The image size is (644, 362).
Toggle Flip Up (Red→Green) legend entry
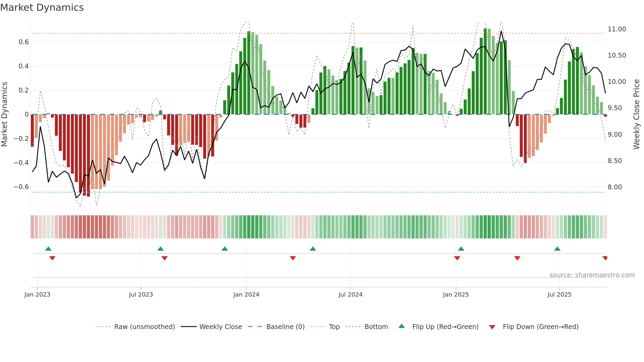click(x=438, y=327)
